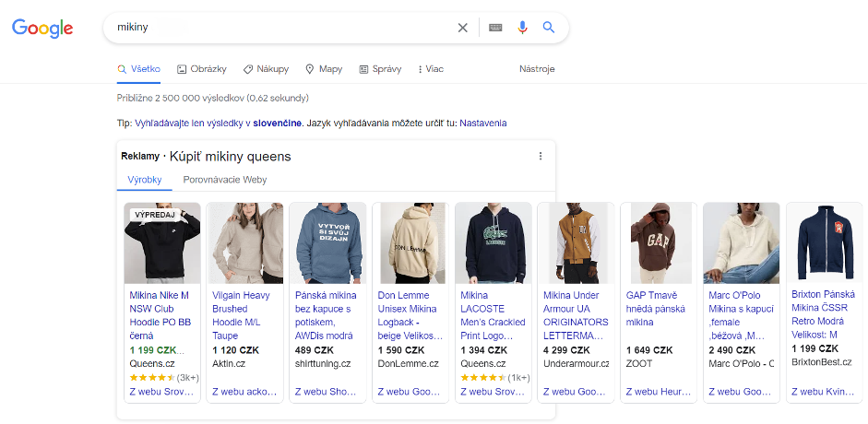This screenshot has height=424, width=868.
Task: Open the Vilgain taupe hoodie image
Action: (x=245, y=243)
